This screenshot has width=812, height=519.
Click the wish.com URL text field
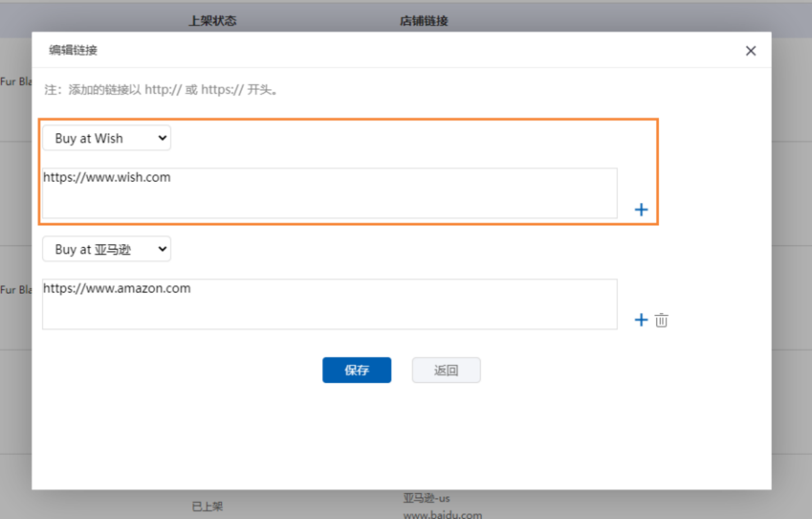(x=330, y=193)
